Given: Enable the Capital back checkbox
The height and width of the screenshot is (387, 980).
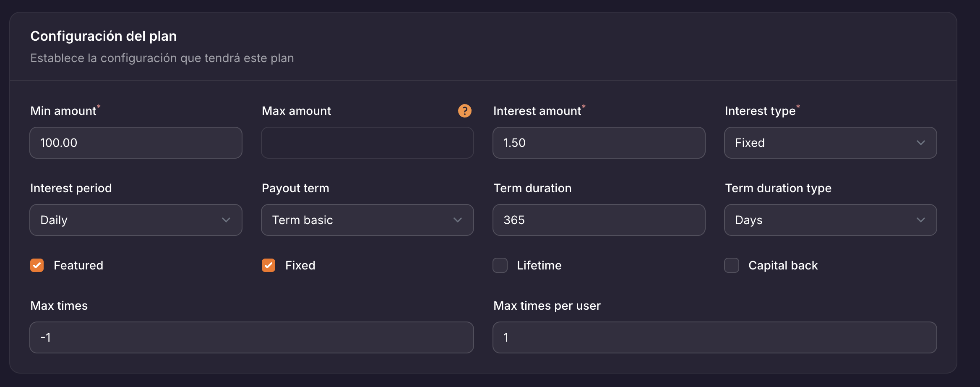Looking at the screenshot, I should tap(732, 265).
